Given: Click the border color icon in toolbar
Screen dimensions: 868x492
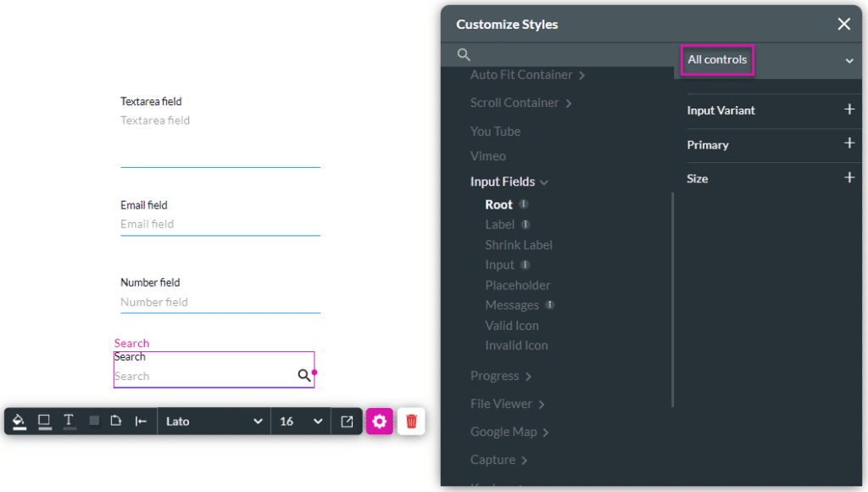Looking at the screenshot, I should [44, 421].
